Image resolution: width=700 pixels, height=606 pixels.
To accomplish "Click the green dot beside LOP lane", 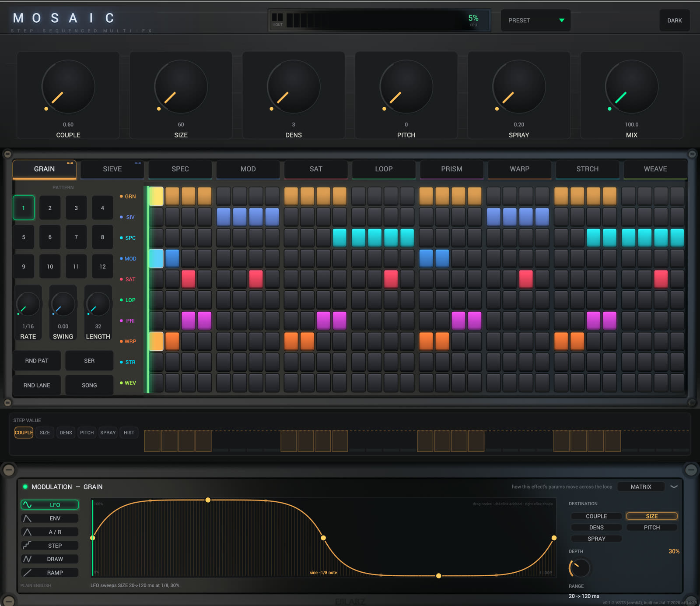I will point(121,300).
